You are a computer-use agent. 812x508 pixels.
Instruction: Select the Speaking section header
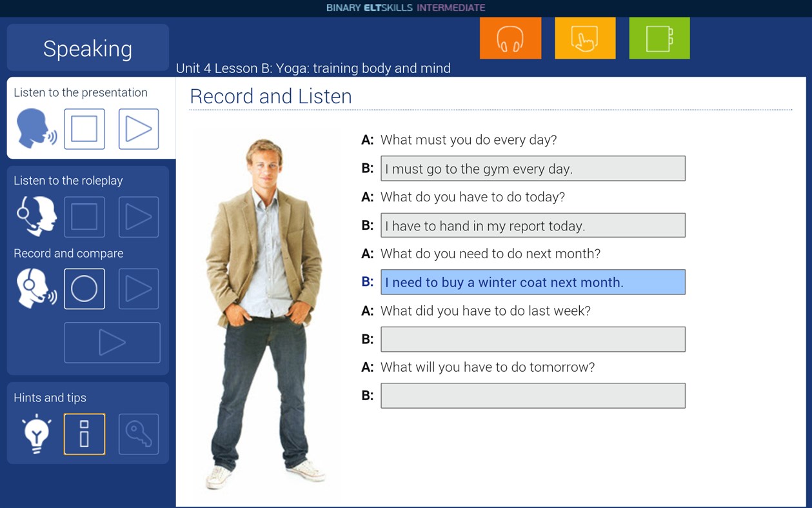pos(88,48)
